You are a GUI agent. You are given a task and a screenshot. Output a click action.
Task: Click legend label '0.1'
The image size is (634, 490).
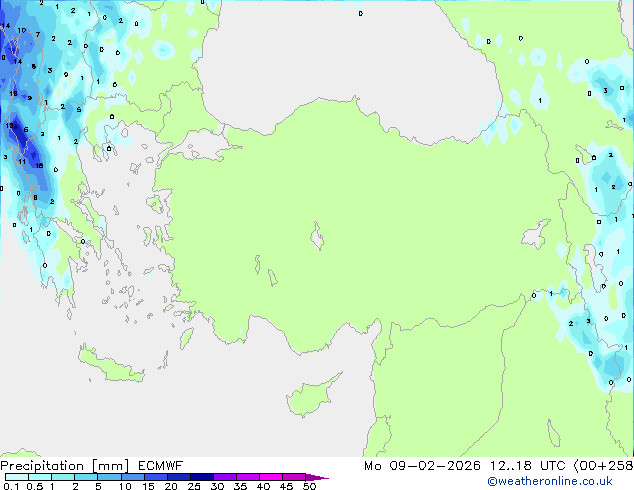click(x=11, y=486)
